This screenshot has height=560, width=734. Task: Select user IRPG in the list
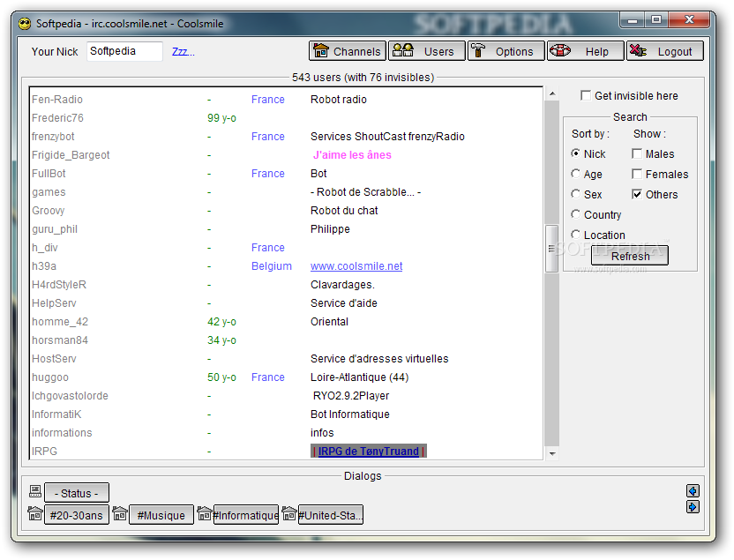pyautogui.click(x=44, y=452)
